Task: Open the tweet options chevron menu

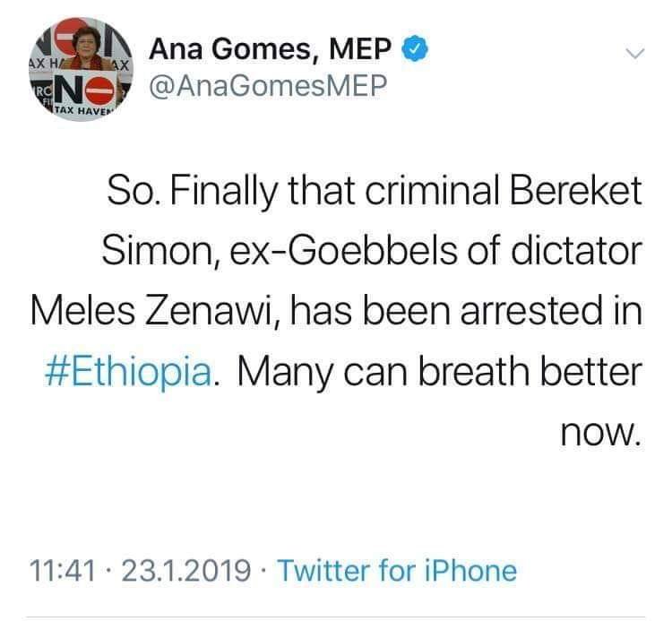Action: tap(635, 55)
